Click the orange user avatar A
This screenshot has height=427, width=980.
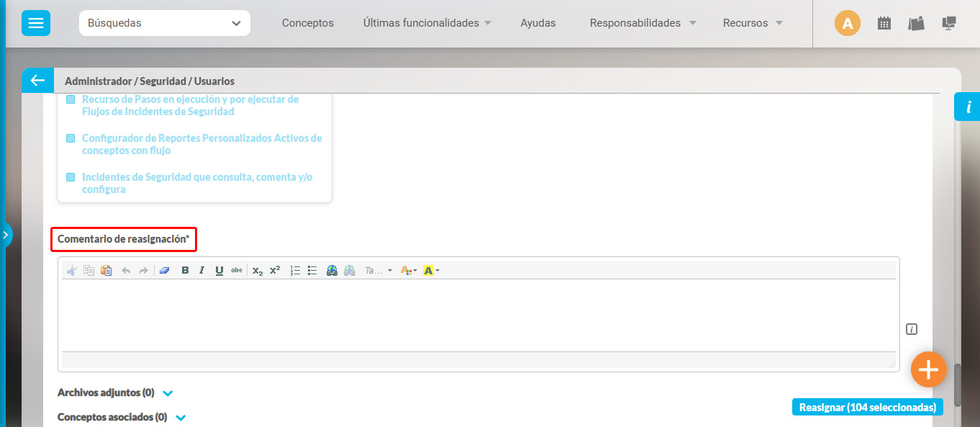tap(847, 23)
